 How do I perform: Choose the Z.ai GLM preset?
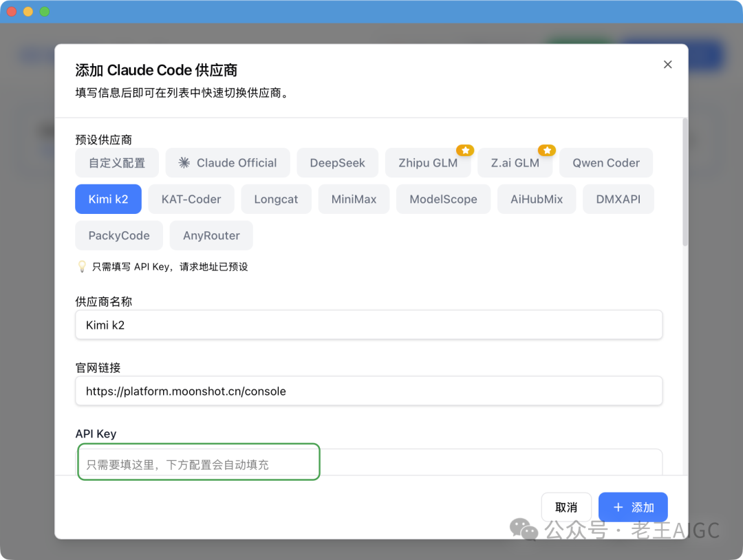515,163
